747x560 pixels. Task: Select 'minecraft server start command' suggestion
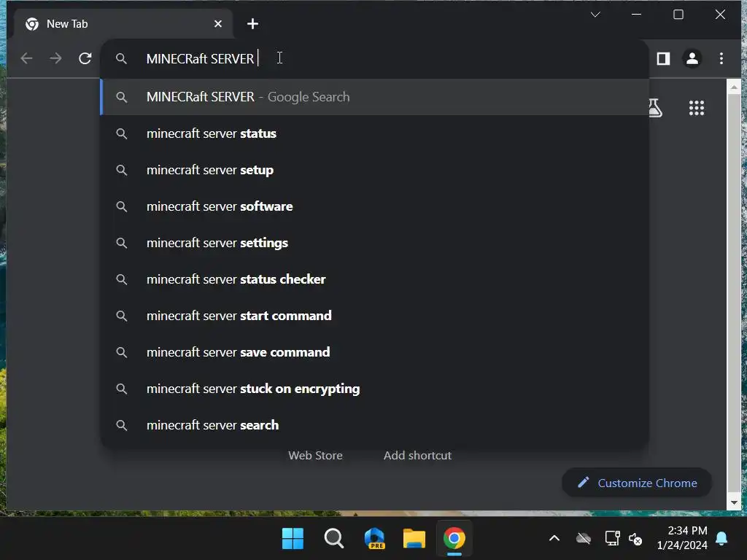[374, 316]
